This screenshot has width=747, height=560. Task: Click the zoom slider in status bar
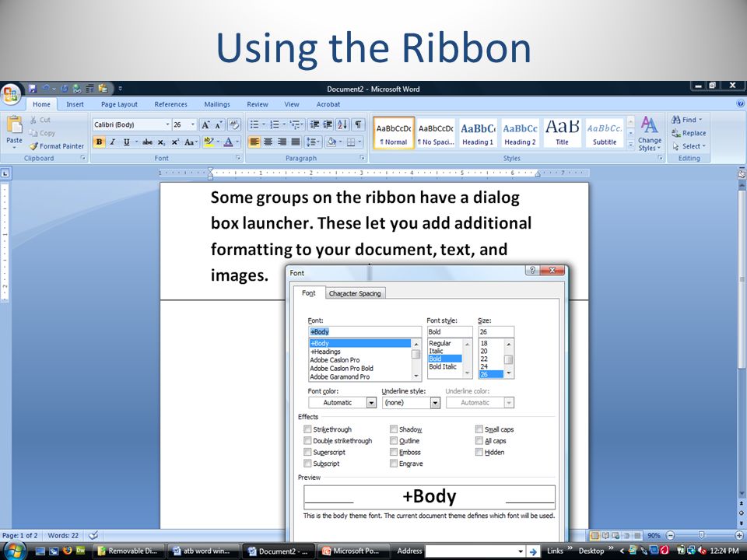(701, 535)
